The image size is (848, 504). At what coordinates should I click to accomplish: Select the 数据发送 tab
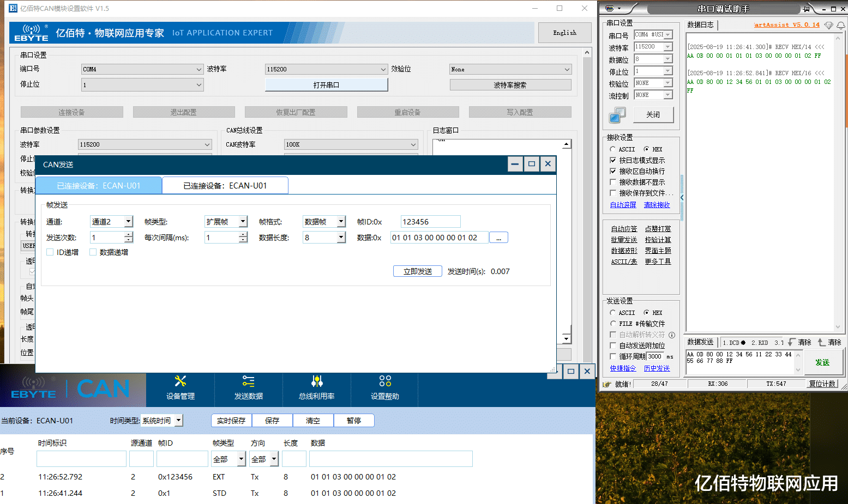[701, 342]
